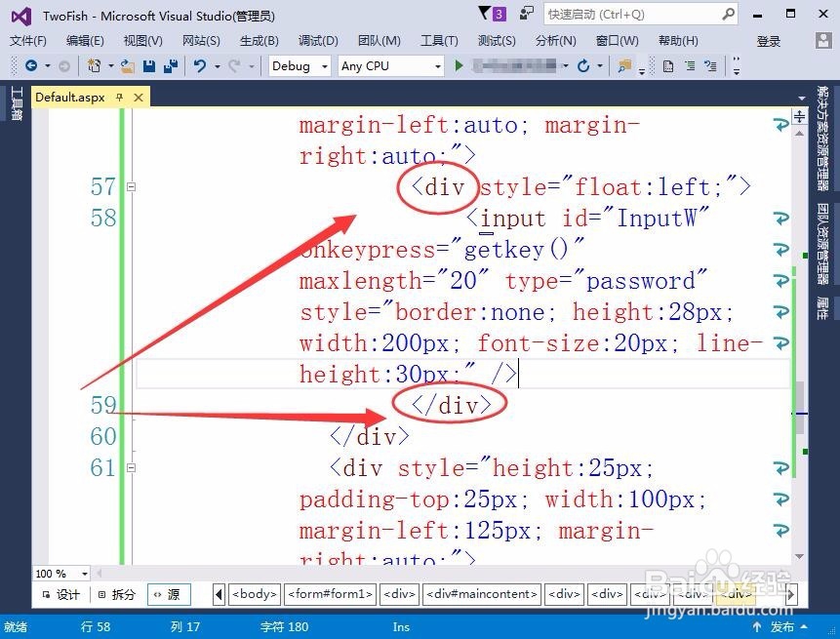Click the find in files icon
840x639 pixels.
(624, 66)
